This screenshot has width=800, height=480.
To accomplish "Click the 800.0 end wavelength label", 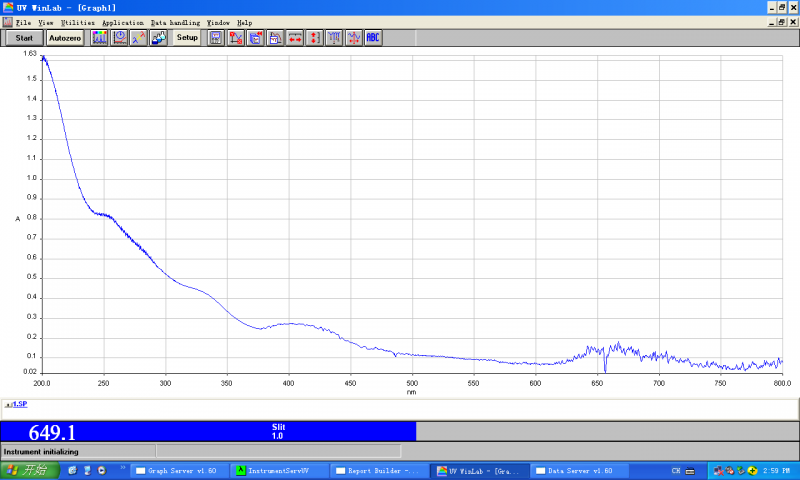I will tap(782, 383).
